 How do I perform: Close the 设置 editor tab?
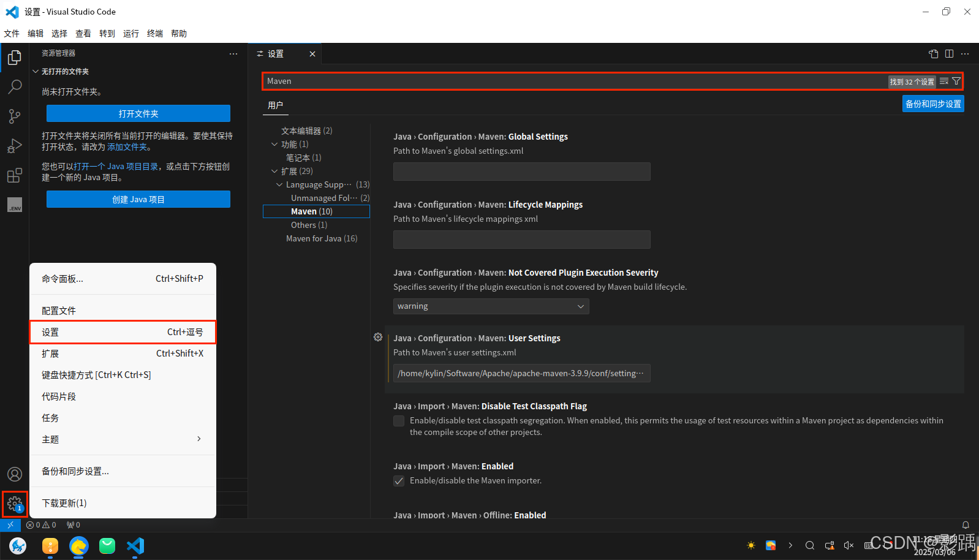point(312,54)
